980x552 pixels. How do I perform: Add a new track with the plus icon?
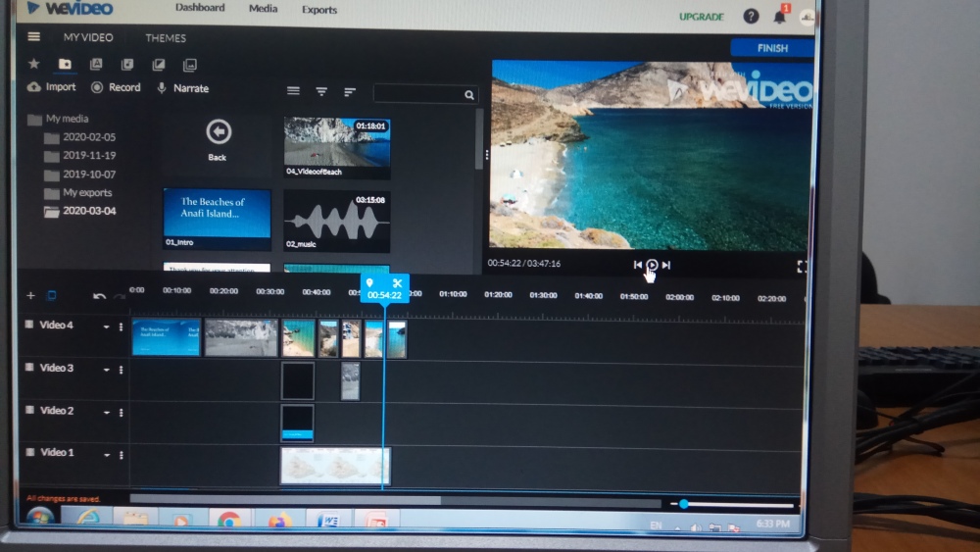click(30, 295)
